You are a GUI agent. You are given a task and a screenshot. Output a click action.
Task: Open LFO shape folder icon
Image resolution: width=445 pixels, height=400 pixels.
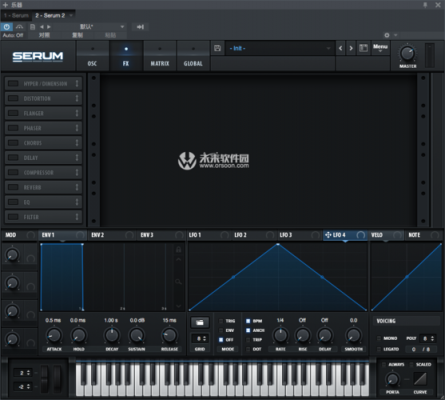point(200,322)
